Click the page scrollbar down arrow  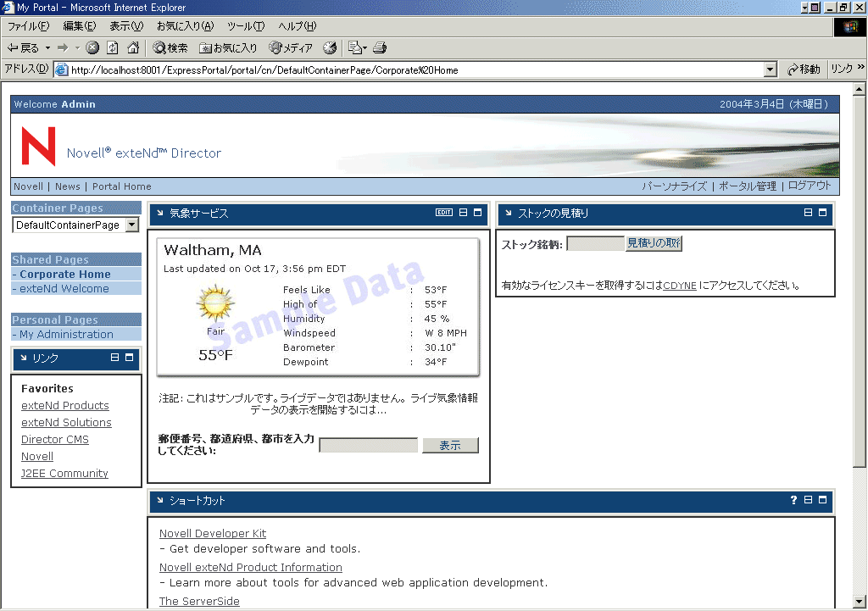860,602
